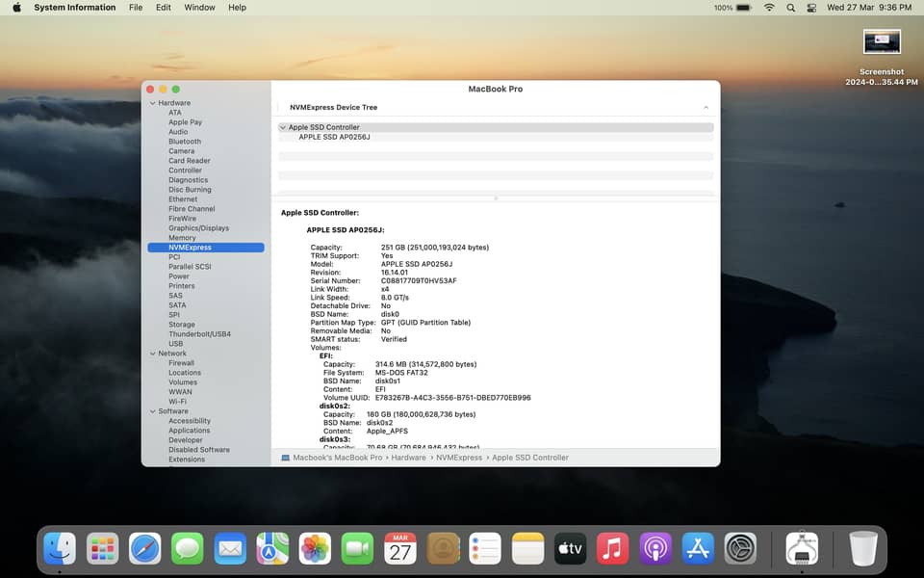Open System Preferences gear icon in dock
Screen dimensions: 924x578
pos(740,549)
